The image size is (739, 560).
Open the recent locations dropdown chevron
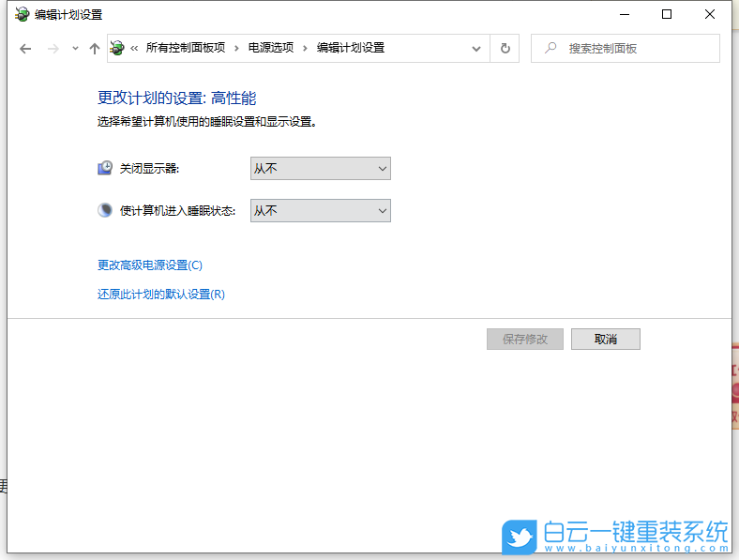click(x=75, y=48)
